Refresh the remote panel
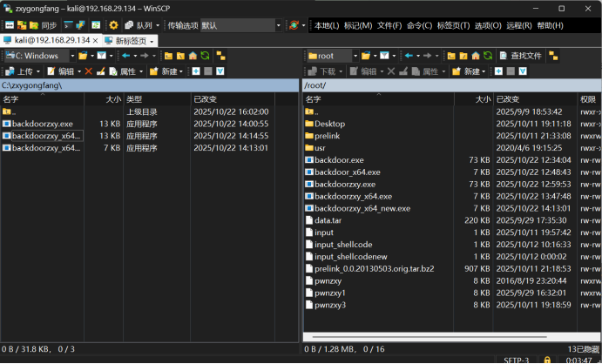The width and height of the screenshot is (602, 364). (488, 56)
